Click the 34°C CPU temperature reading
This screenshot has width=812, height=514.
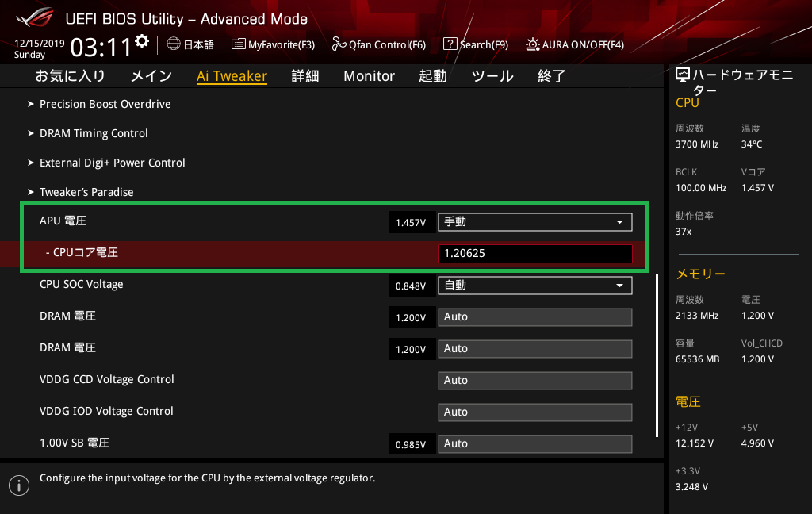pos(752,144)
